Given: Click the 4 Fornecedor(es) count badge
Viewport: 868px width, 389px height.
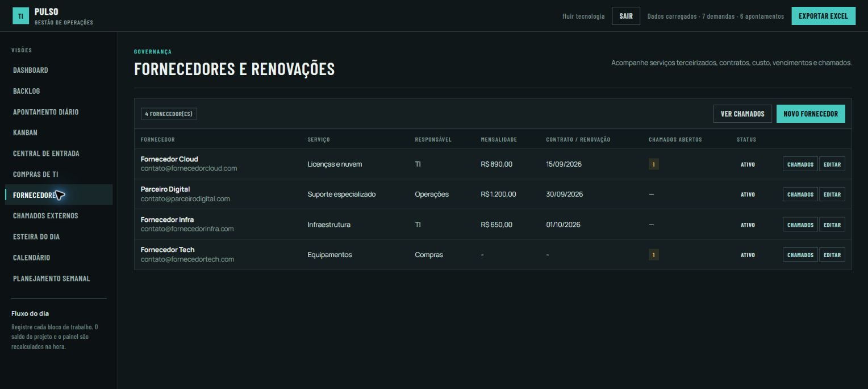Looking at the screenshot, I should (169, 114).
